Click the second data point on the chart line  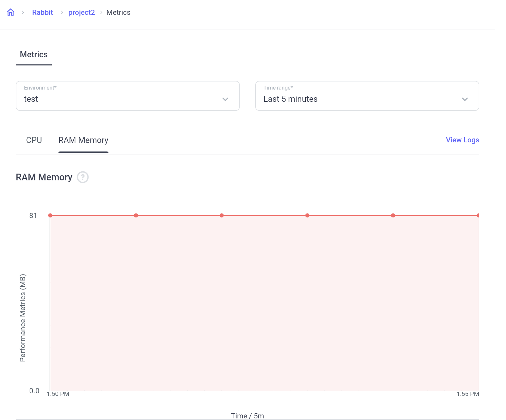[136, 215]
